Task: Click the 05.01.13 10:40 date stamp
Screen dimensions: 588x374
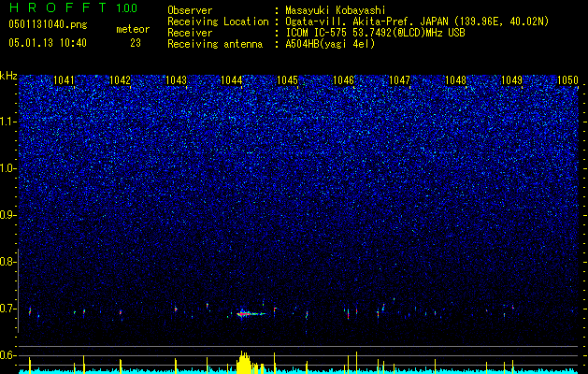Action: 48,43
